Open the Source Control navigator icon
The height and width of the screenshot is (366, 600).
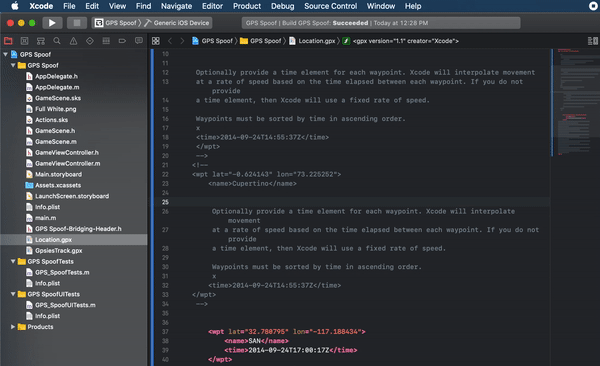[x=24, y=41]
